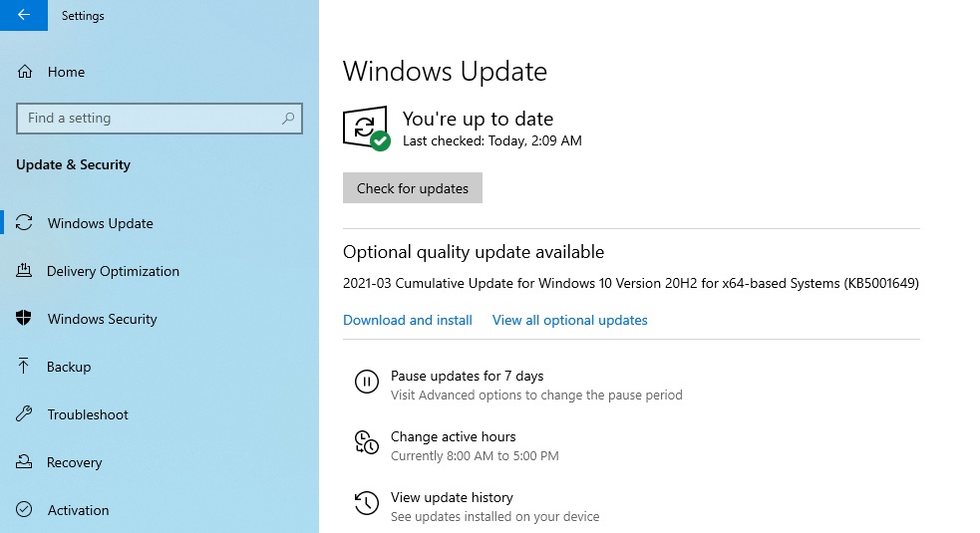
Task: Click the Optional quality update available heading
Action: 474,252
